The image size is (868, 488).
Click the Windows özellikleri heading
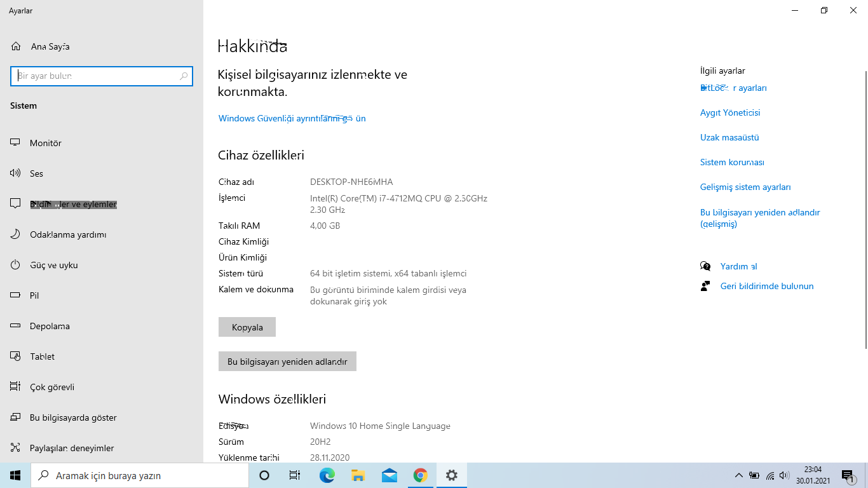(x=272, y=399)
